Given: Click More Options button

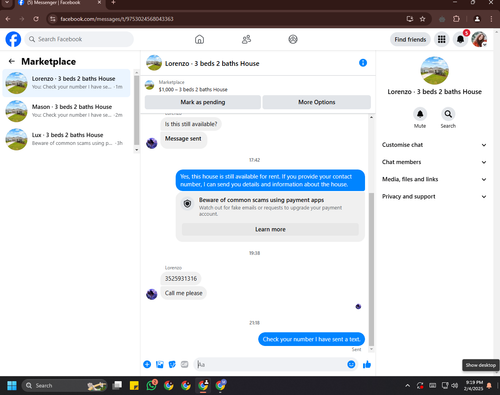Looking at the screenshot, I should (x=317, y=102).
